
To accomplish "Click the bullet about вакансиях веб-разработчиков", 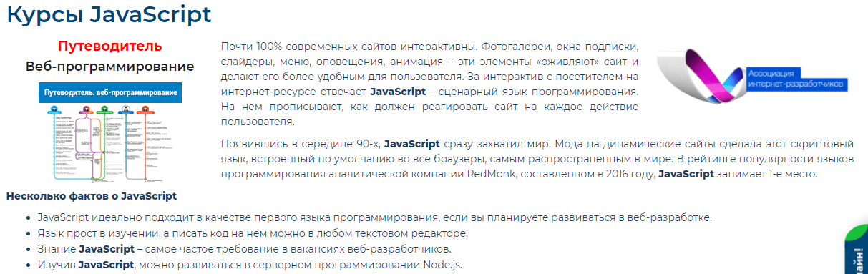I will [x=245, y=249].
